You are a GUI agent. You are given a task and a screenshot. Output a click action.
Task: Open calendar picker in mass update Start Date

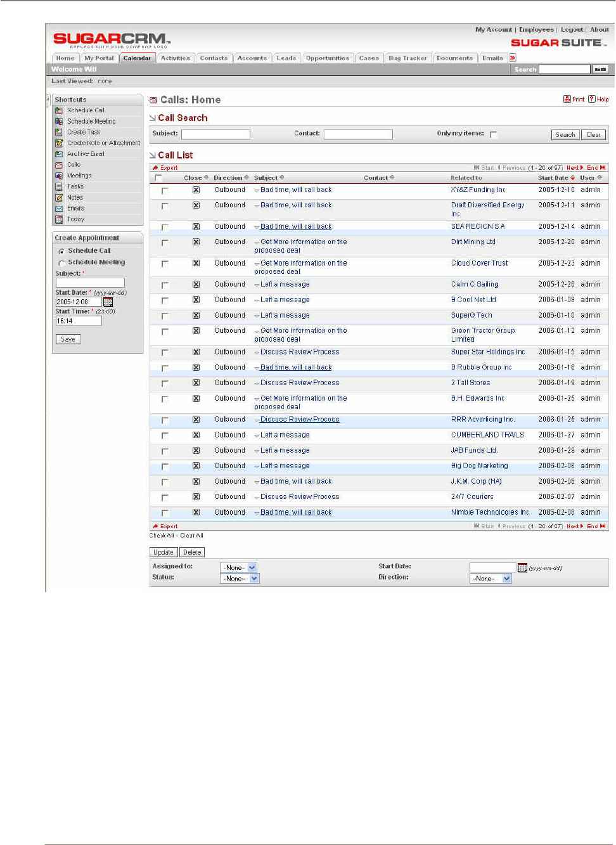522,567
